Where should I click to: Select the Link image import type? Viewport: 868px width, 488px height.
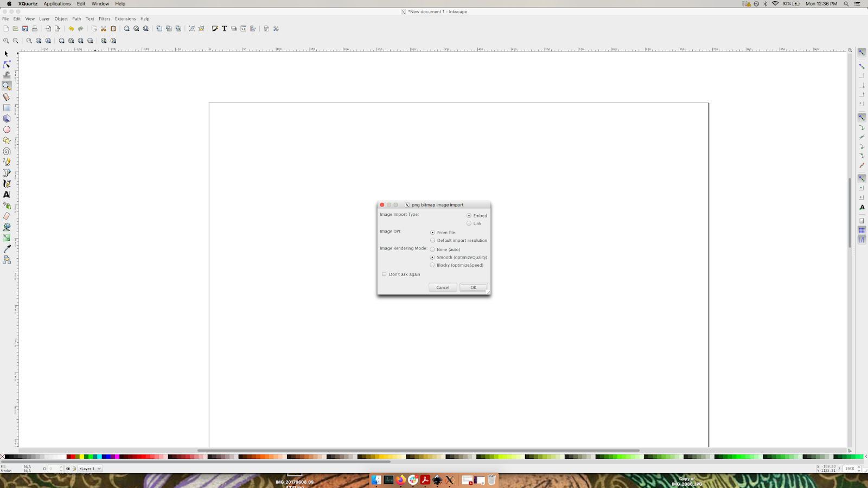pos(469,223)
